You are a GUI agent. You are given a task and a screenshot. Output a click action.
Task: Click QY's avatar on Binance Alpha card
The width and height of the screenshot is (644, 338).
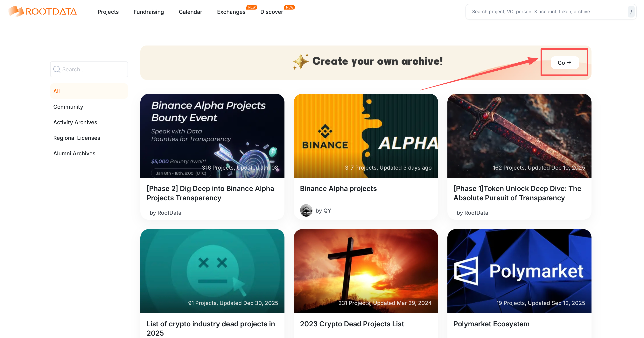306,210
